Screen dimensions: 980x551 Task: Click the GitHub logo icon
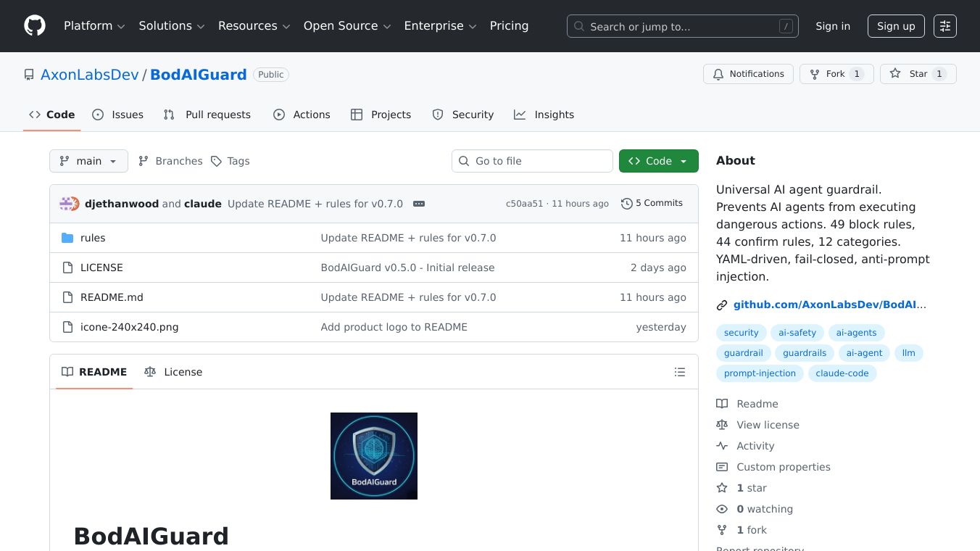tap(35, 26)
